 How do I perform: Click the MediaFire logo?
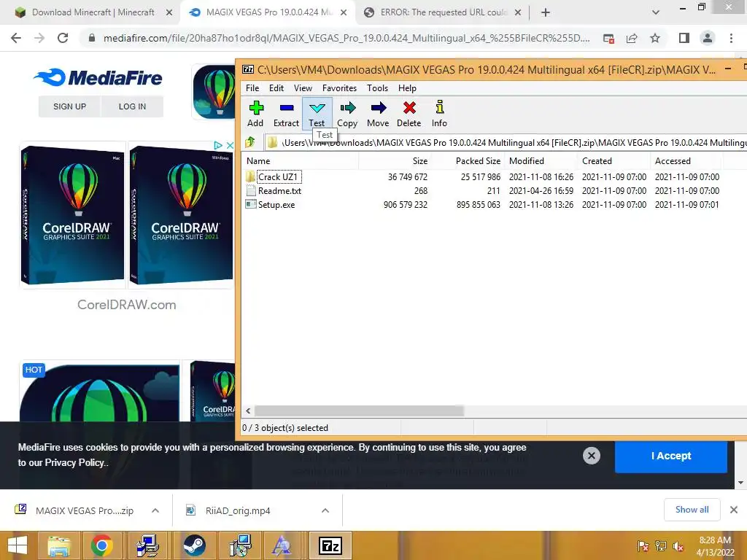tap(98, 77)
